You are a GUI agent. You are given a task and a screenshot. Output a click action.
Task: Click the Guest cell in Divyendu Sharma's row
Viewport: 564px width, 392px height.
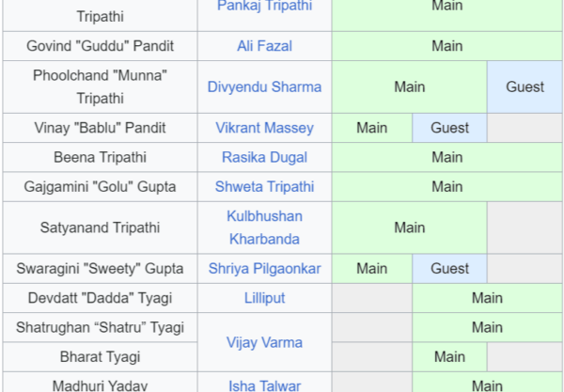click(525, 87)
